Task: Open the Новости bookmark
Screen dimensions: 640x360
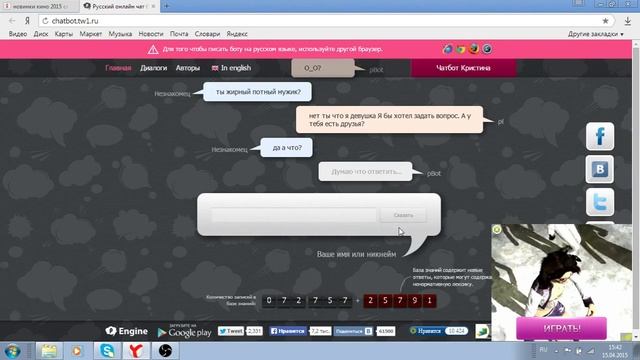Action: click(x=151, y=34)
